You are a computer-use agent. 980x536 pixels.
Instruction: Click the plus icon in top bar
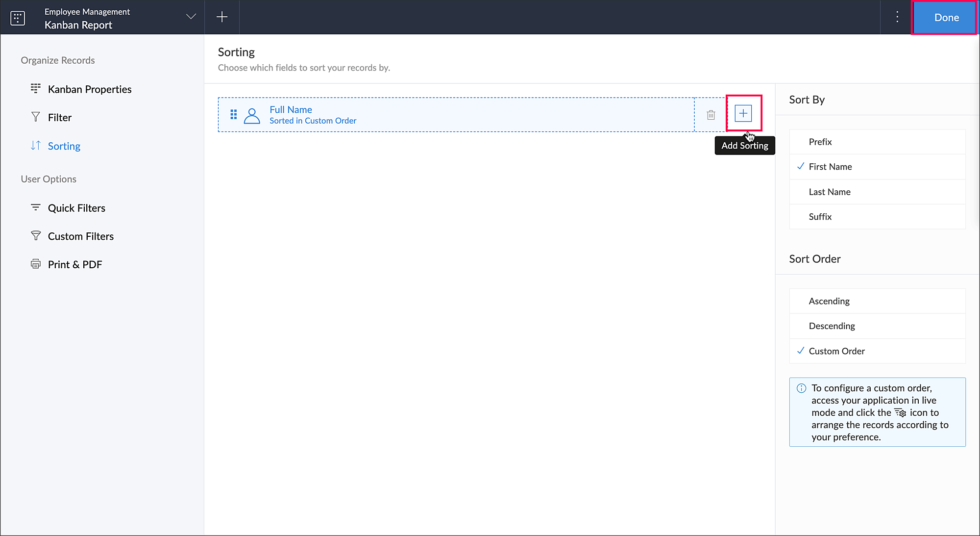pos(222,17)
